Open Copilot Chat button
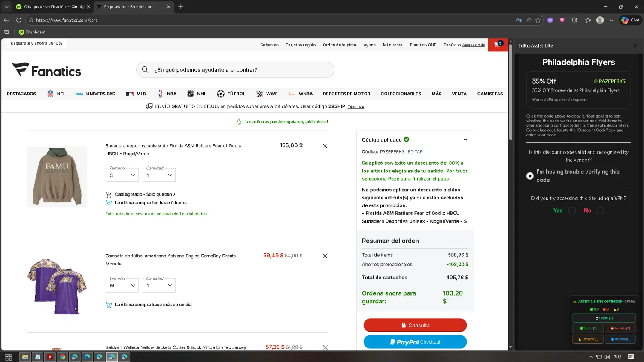This screenshot has width=644, height=362. [630, 20]
